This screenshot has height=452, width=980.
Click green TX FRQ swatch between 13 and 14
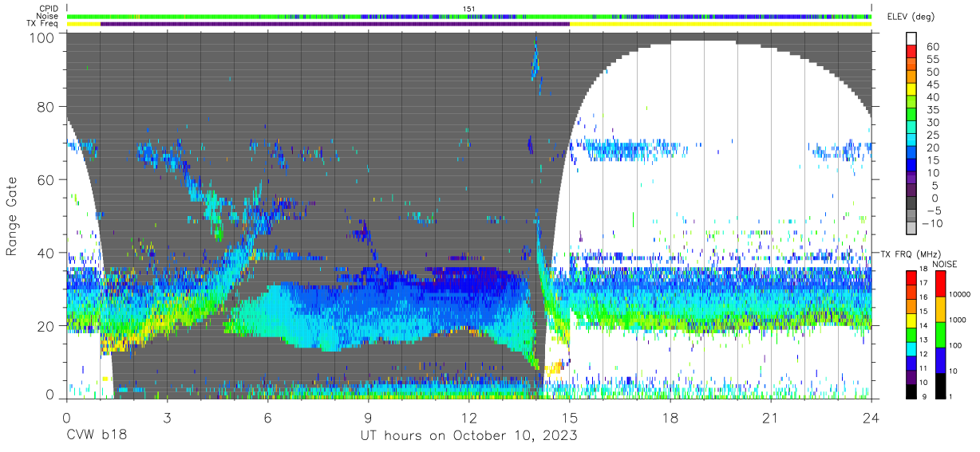coord(913,334)
